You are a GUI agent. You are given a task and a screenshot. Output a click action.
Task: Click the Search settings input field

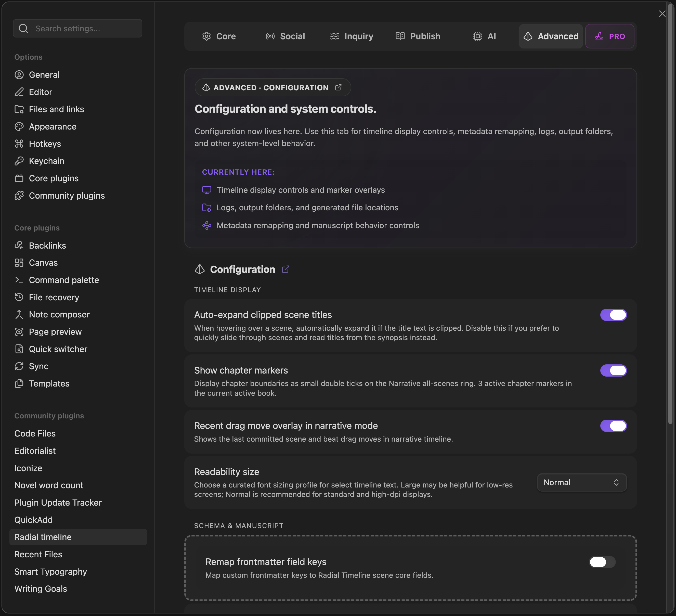pyautogui.click(x=77, y=29)
